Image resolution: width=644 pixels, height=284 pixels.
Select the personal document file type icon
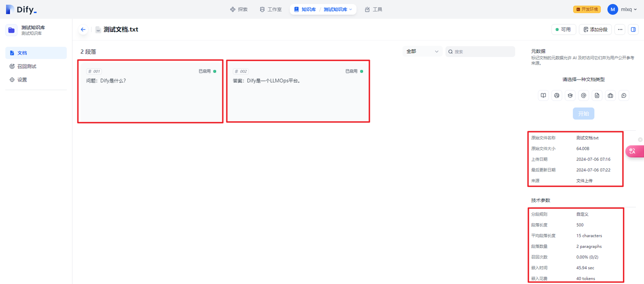pyautogui.click(x=597, y=96)
